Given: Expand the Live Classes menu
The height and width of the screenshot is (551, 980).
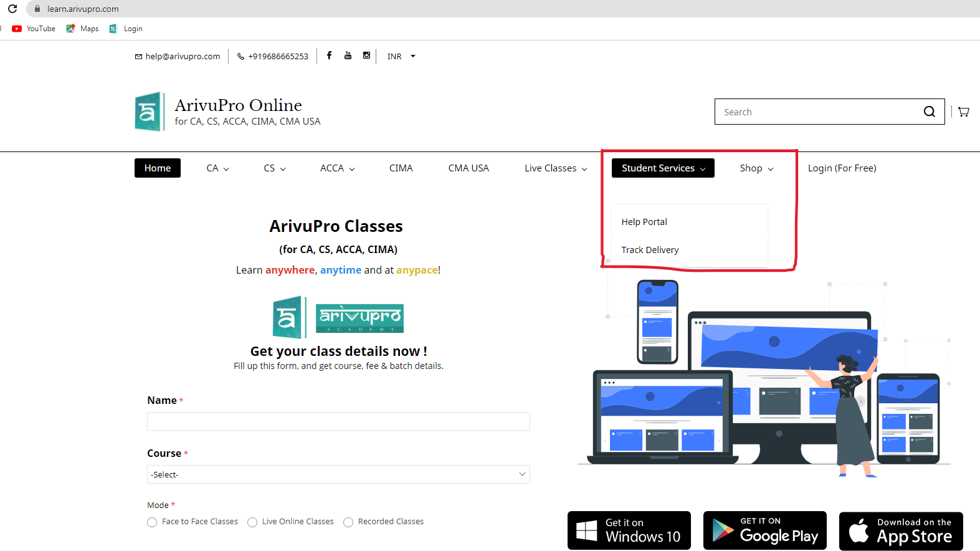Looking at the screenshot, I should coord(556,168).
